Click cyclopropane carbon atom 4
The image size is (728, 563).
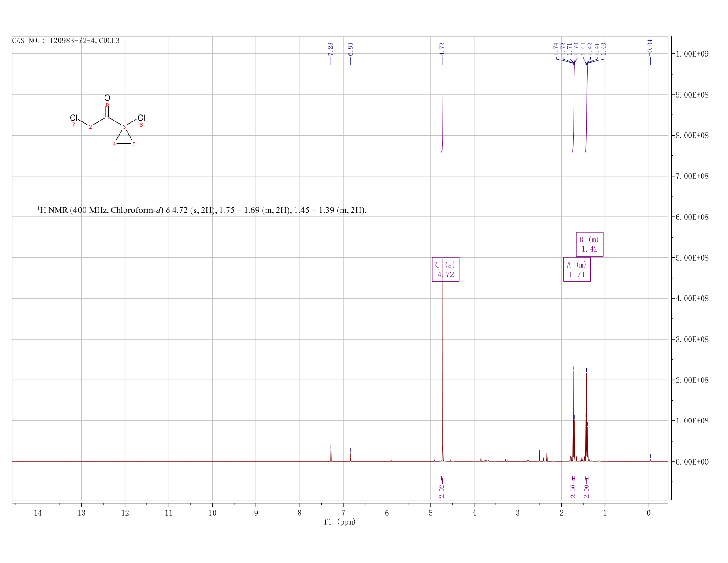point(114,144)
